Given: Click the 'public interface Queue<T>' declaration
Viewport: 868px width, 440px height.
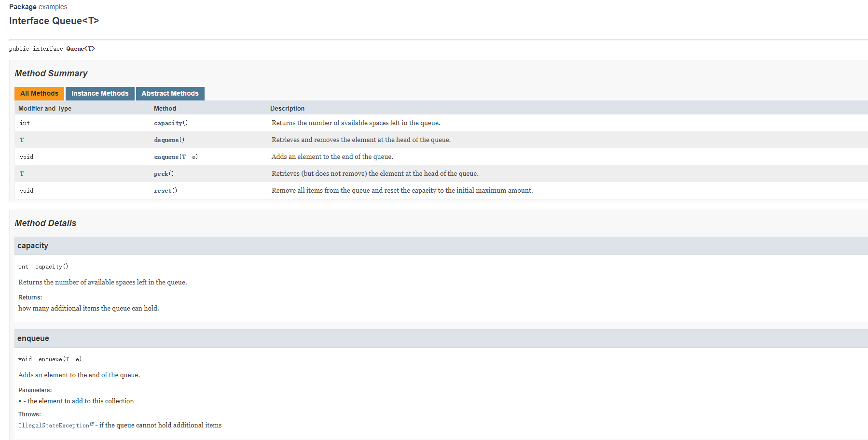Looking at the screenshot, I should (52, 49).
